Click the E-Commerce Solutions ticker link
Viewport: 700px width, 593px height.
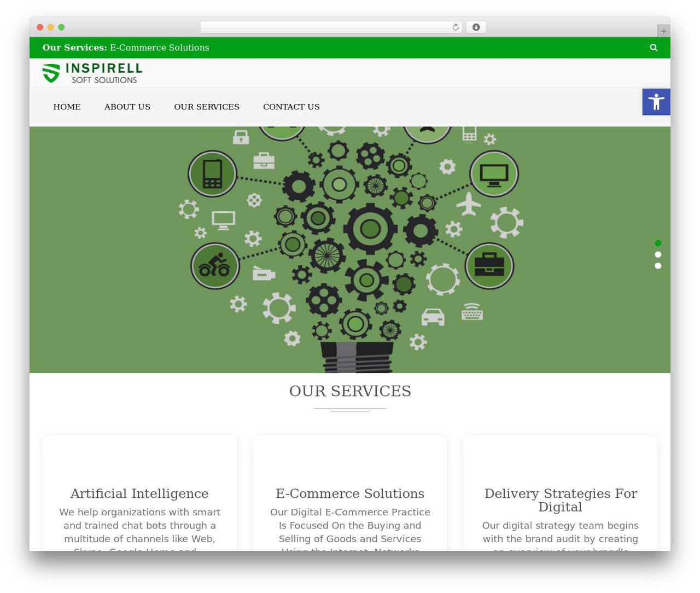160,48
